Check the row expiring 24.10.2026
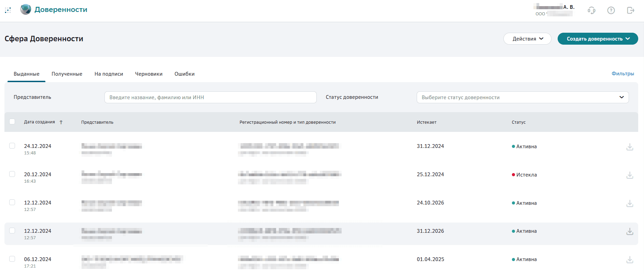 pyautogui.click(x=12, y=202)
